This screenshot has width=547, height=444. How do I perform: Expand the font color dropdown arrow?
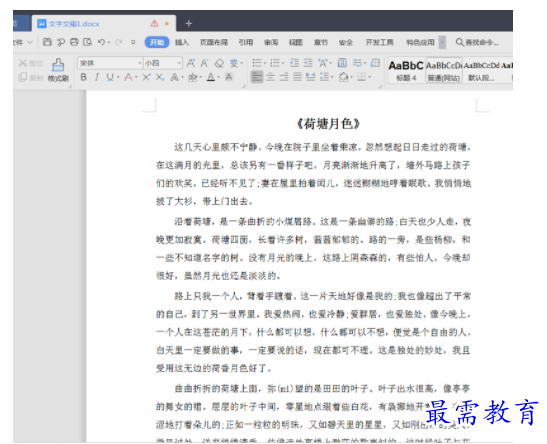219,77
